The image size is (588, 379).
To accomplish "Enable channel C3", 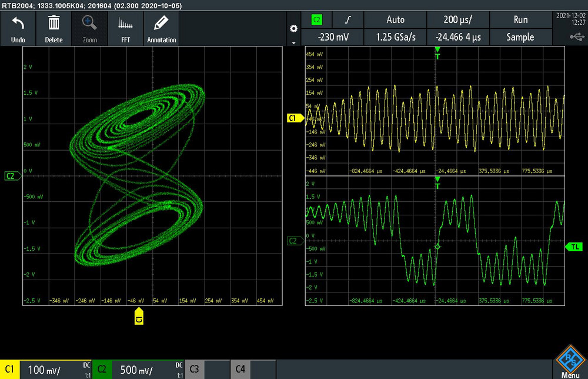I will [194, 370].
